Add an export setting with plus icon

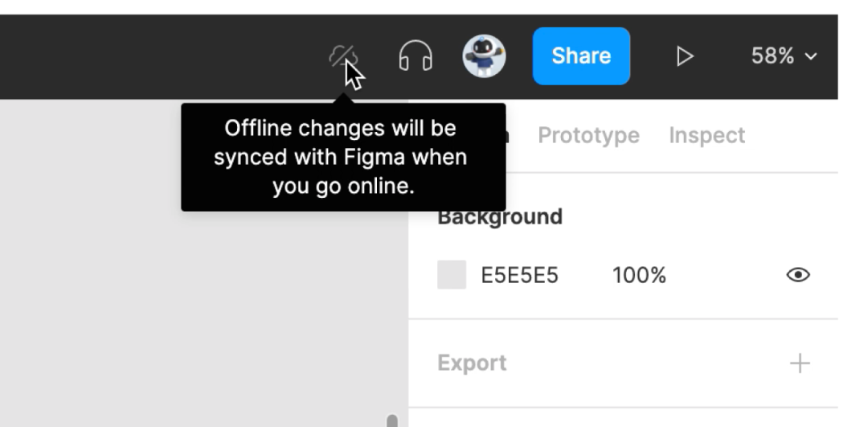800,363
